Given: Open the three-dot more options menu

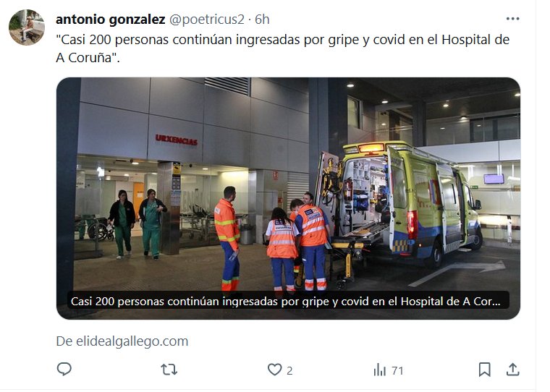Looking at the screenshot, I should (512, 19).
